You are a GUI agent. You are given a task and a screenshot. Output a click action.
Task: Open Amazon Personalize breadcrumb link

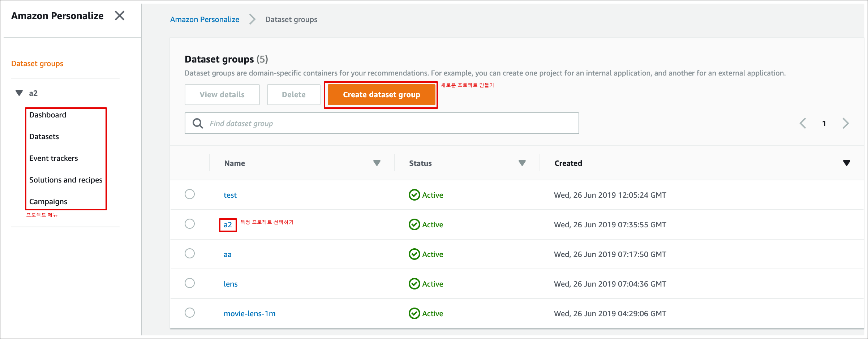click(x=205, y=20)
